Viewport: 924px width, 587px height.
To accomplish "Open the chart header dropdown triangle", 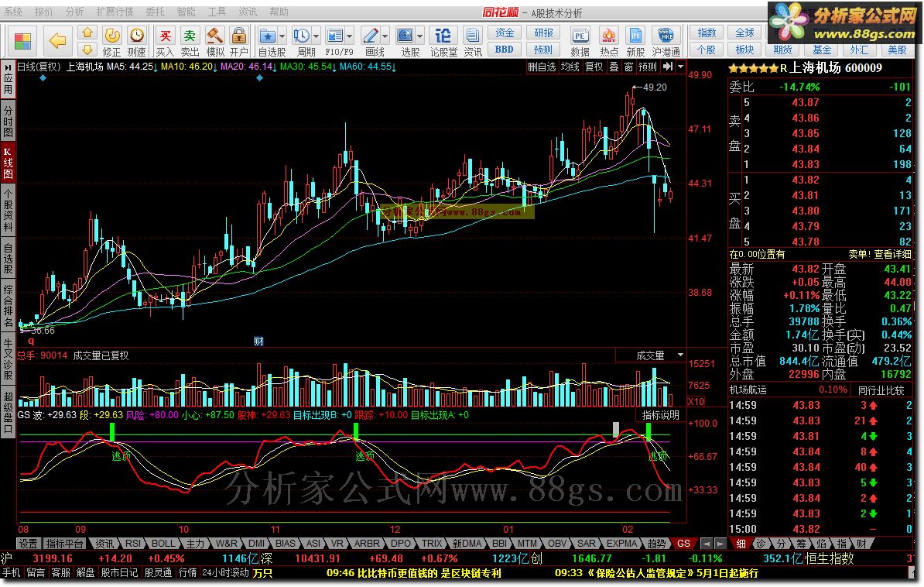I will [681, 67].
